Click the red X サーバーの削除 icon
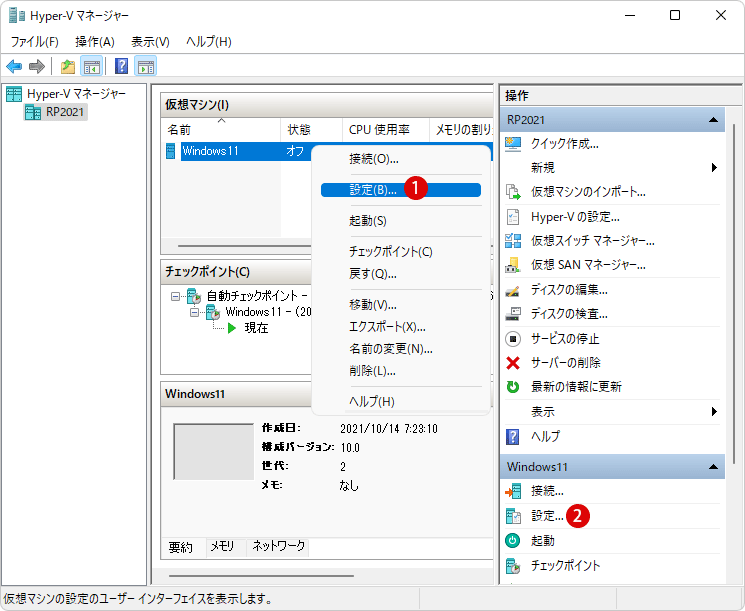This screenshot has height=611, width=745. (513, 363)
